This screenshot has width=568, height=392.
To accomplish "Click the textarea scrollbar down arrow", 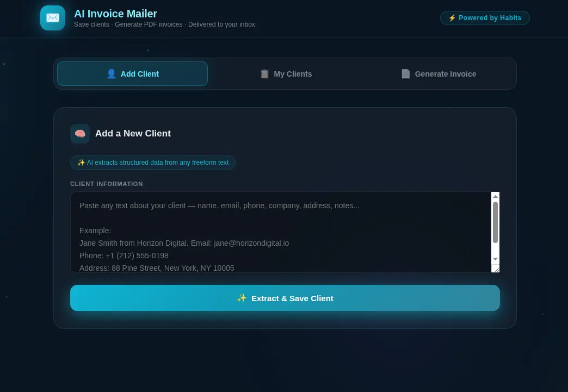I will [x=495, y=259].
